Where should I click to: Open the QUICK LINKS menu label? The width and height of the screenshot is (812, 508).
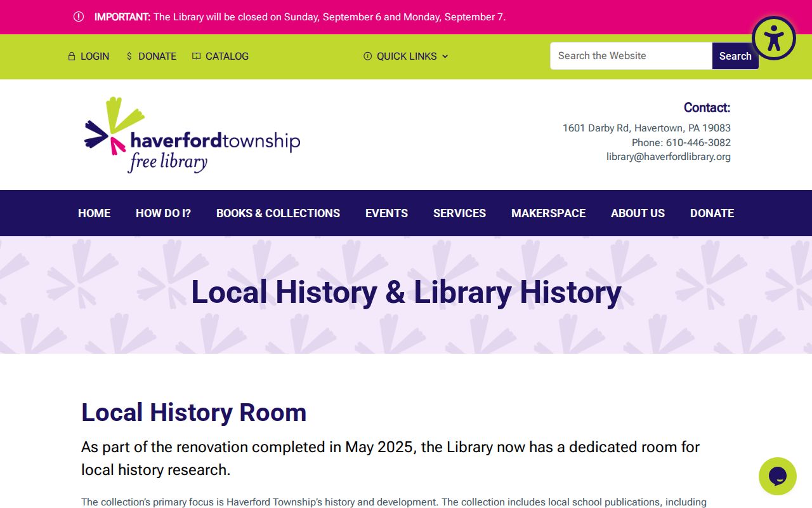pyautogui.click(x=407, y=56)
